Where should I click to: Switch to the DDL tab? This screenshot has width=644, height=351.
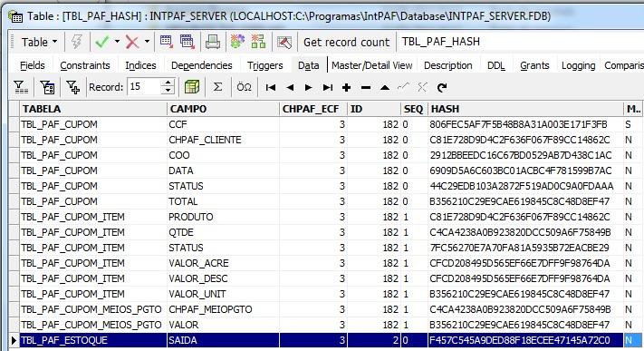coord(496,65)
